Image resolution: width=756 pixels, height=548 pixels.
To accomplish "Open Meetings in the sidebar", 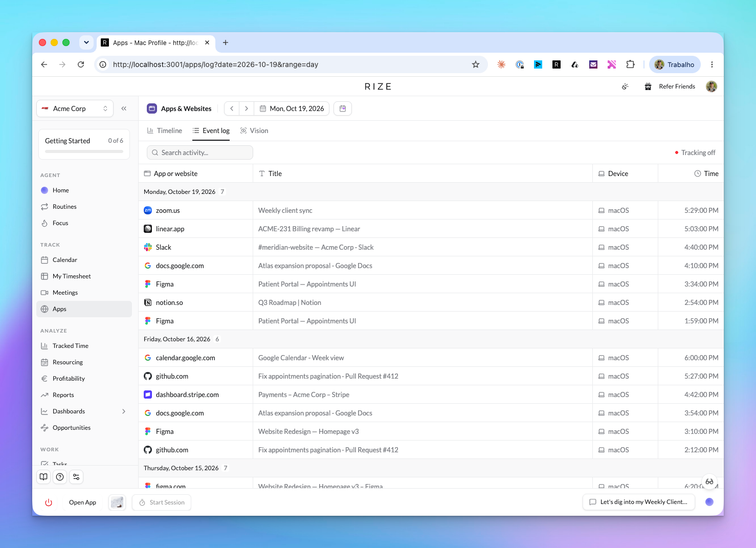I will (x=84, y=293).
